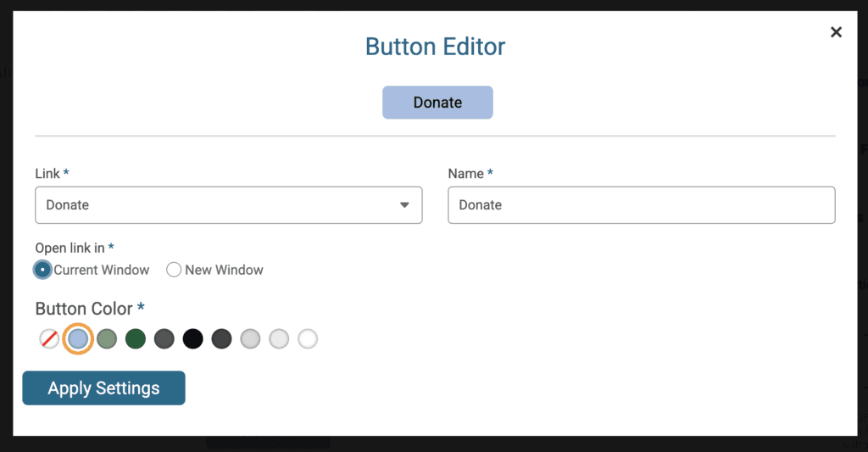This screenshot has height=452, width=868.
Task: Select the no-color red slash swatch
Action: click(x=49, y=338)
